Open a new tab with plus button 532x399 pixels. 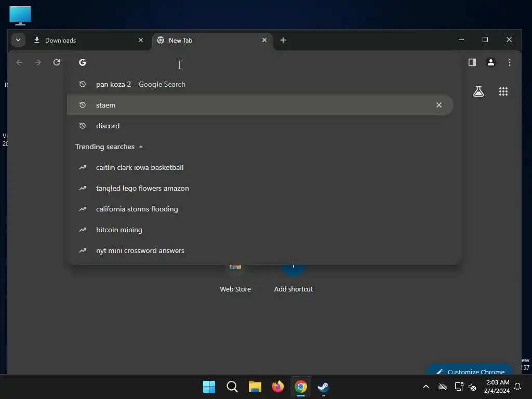pos(283,40)
